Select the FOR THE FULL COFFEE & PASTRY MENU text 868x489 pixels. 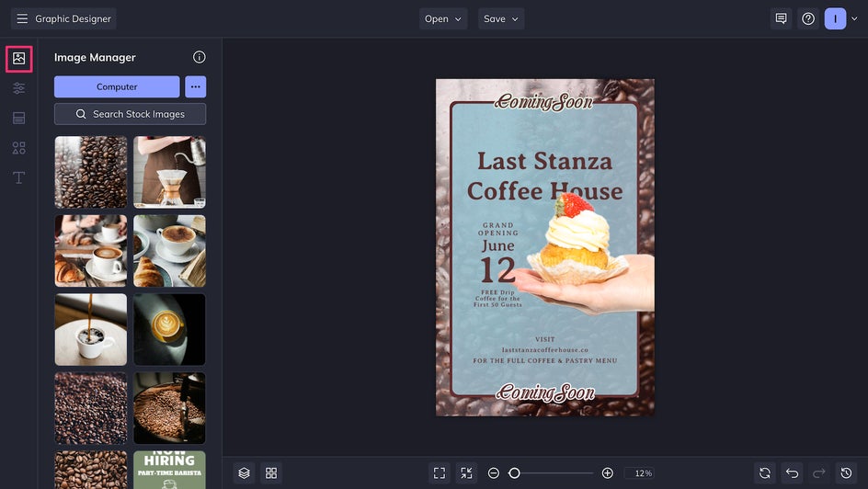tap(545, 360)
